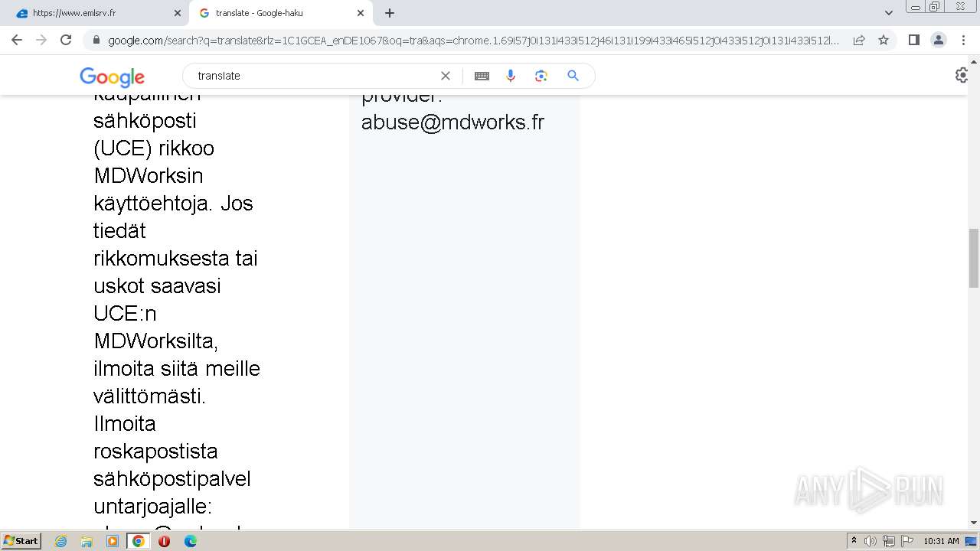Start voice search with microphone

[x=511, y=76]
